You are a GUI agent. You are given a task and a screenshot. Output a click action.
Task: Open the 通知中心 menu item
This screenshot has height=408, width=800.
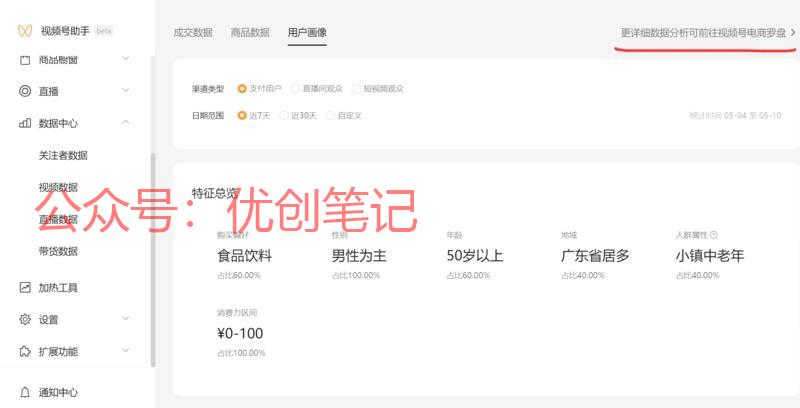coord(58,392)
